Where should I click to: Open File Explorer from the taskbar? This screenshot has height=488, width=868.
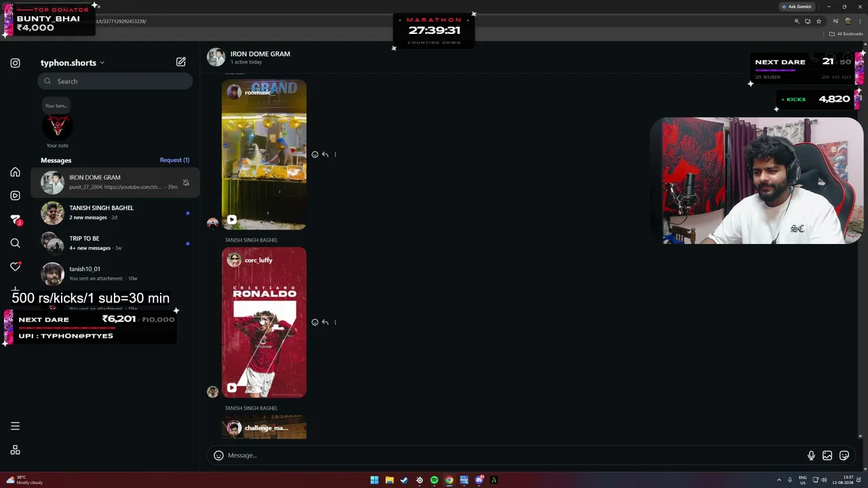tap(389, 480)
